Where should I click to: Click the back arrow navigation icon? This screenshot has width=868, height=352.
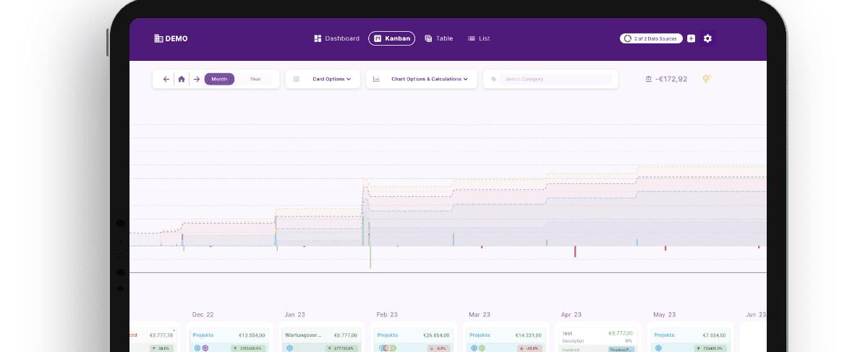click(x=166, y=79)
